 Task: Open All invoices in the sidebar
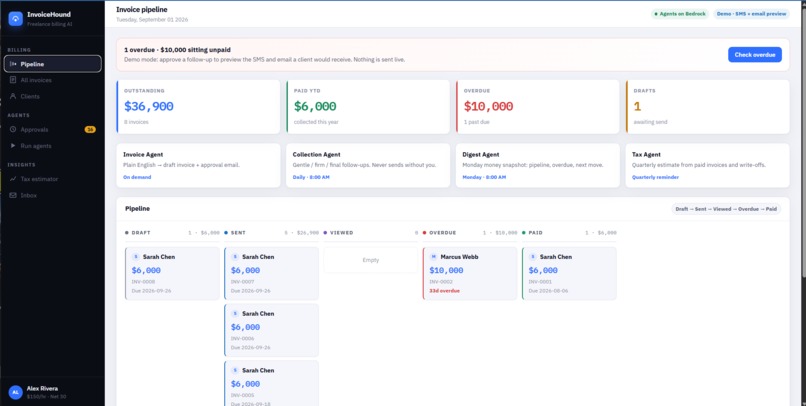point(52,80)
